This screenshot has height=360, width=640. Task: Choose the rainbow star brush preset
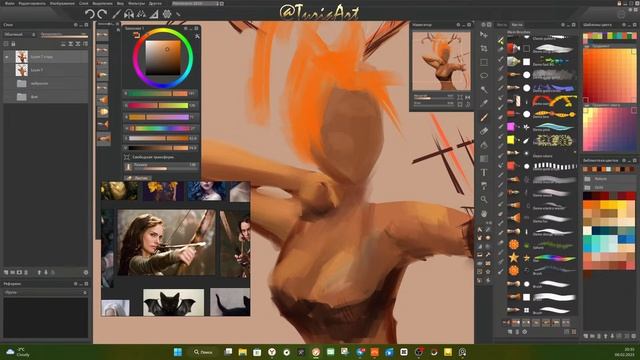coord(541,258)
